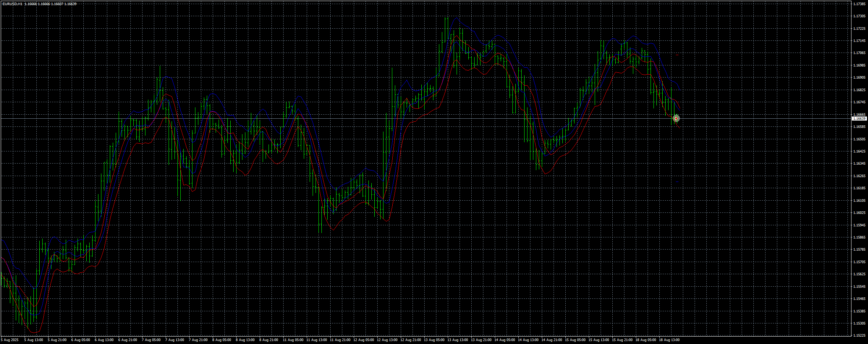The image size is (868, 344).
Task: Click the round marker at current price
Action: point(676,119)
